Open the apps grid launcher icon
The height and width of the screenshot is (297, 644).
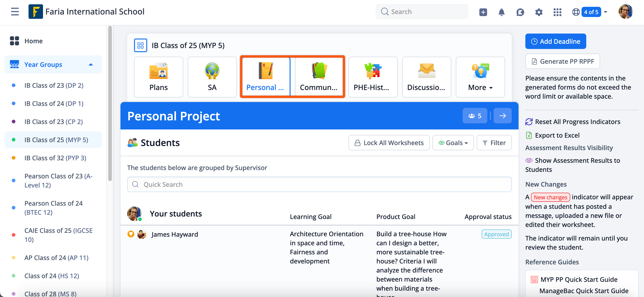pyautogui.click(x=557, y=12)
